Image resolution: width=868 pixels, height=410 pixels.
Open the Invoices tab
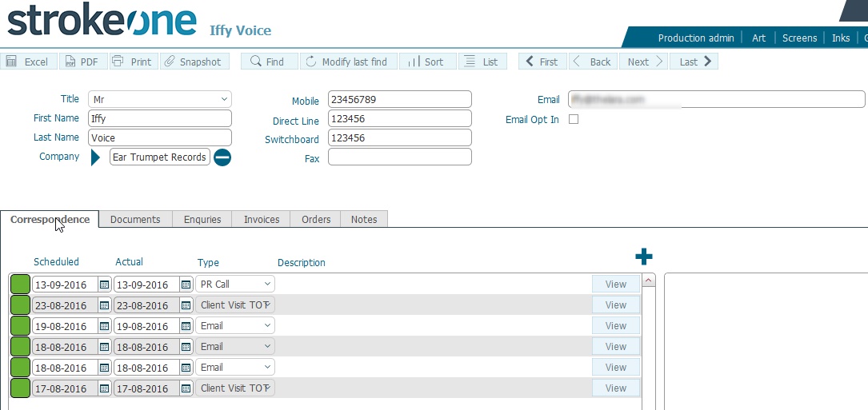(262, 219)
